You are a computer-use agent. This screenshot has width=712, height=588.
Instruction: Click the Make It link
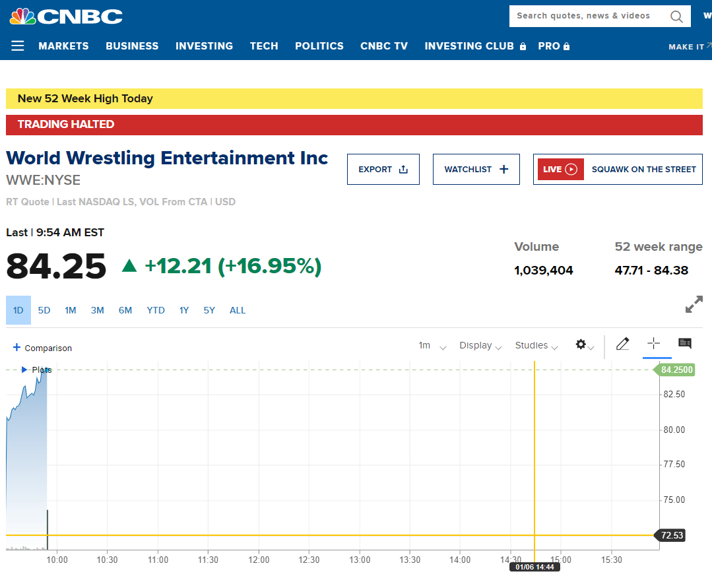pyautogui.click(x=690, y=46)
